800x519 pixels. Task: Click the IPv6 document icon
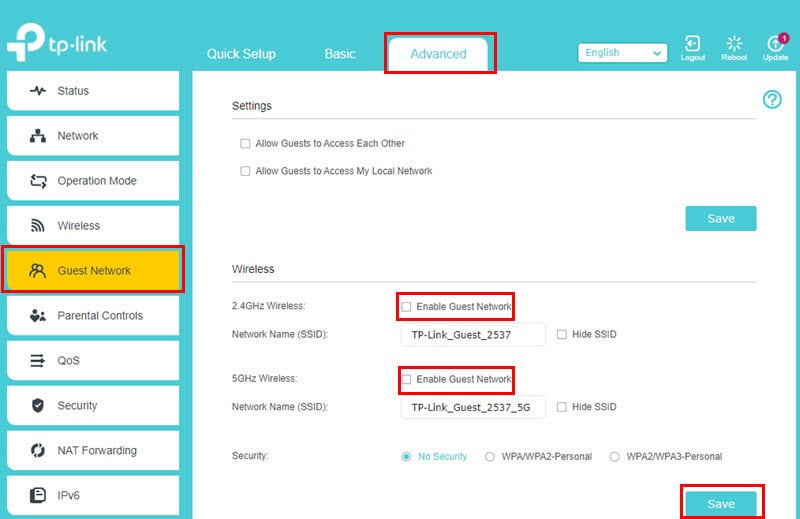[x=38, y=495]
